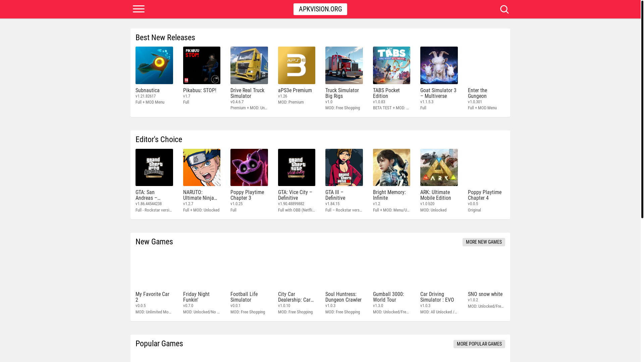Open Car Driving Simulator : EVO title
Image resolution: width=644 pixels, height=362 pixels.
pyautogui.click(x=437, y=297)
